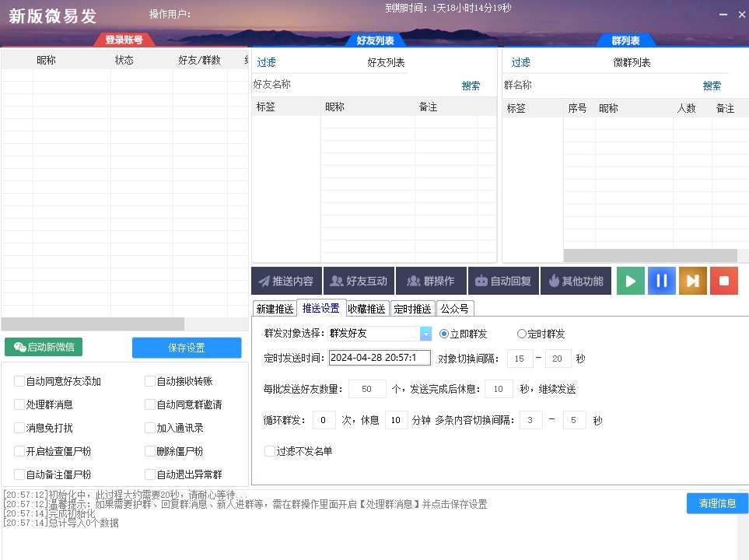This screenshot has width=749, height=560.
Task: Open the 群发对象选择 dropdown
Action: (x=424, y=334)
